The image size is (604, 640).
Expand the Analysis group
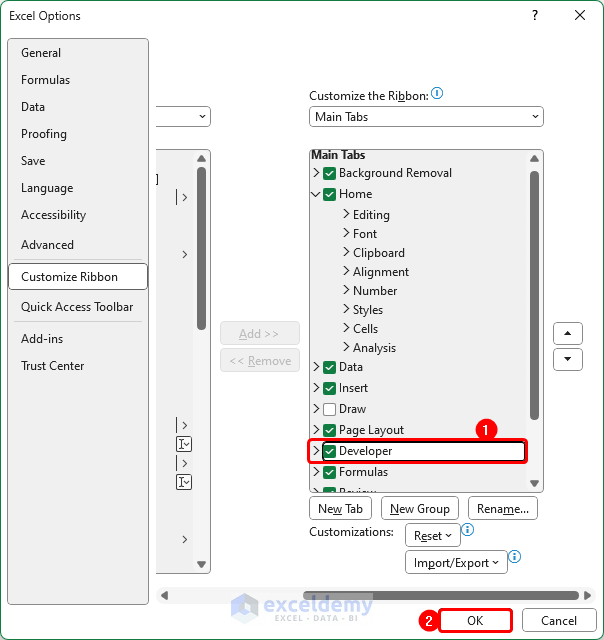pos(346,347)
